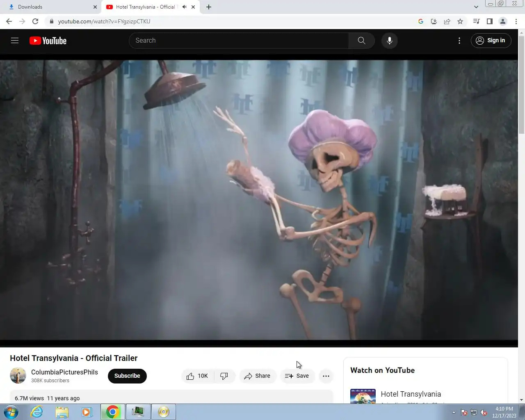Go to YouTube home via logo
Viewport: 525px width, 420px height.
[48, 41]
